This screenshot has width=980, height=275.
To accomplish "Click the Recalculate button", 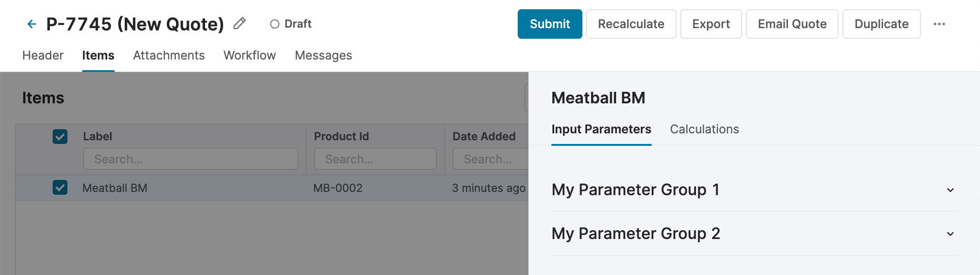I will [631, 24].
